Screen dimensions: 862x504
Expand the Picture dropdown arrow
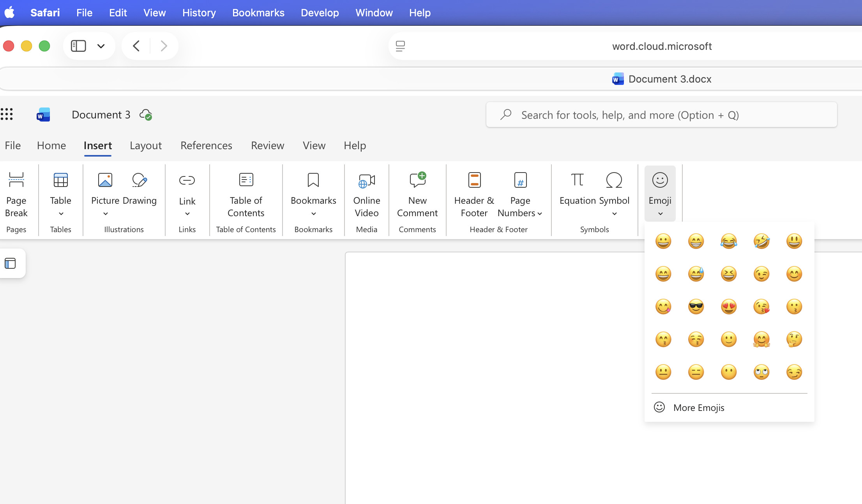point(105,213)
